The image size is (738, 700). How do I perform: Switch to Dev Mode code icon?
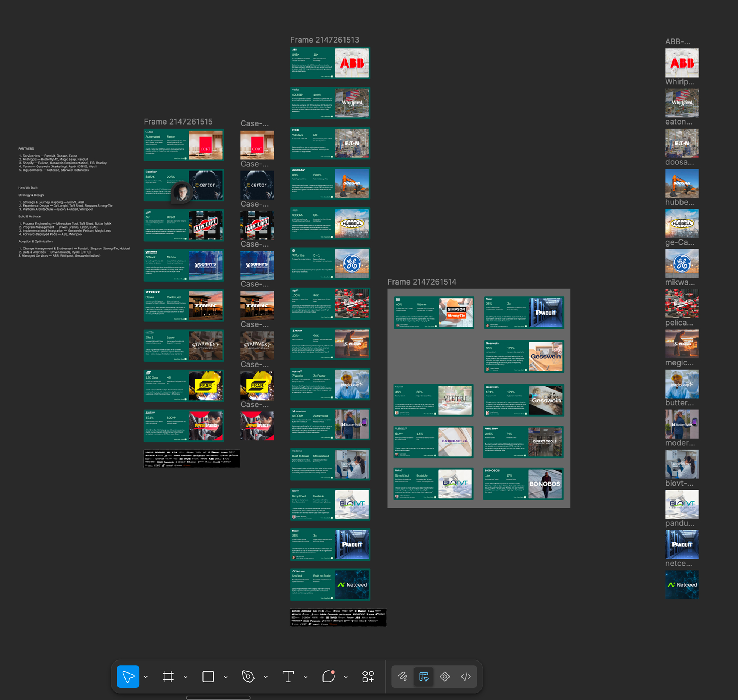(x=466, y=677)
